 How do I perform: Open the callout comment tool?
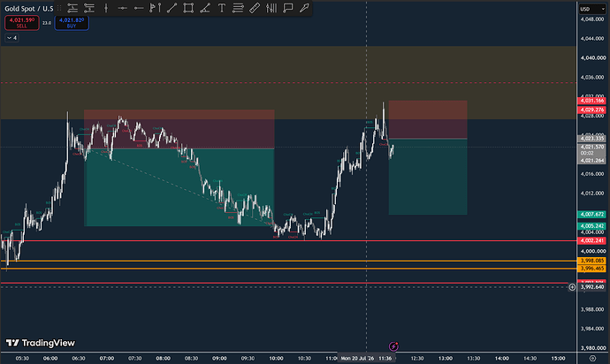(288, 8)
